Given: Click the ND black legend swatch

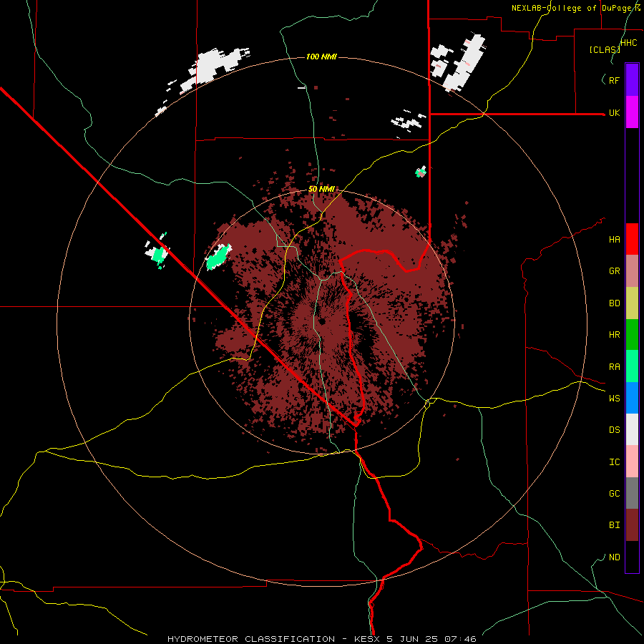Looking at the screenshot, I should click(x=632, y=557).
